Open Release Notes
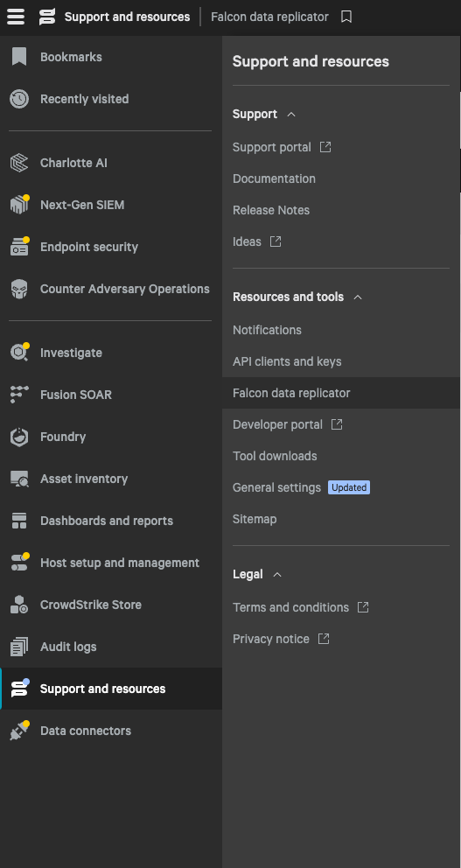 click(271, 210)
